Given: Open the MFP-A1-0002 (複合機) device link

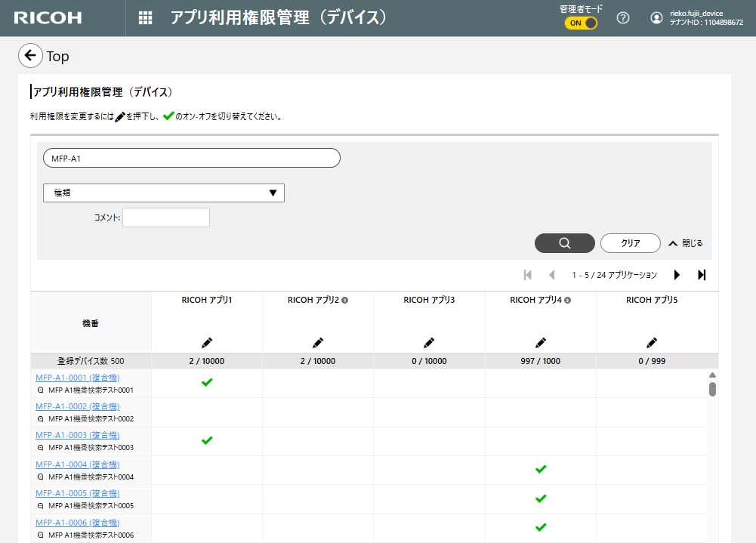Looking at the screenshot, I should tap(77, 406).
